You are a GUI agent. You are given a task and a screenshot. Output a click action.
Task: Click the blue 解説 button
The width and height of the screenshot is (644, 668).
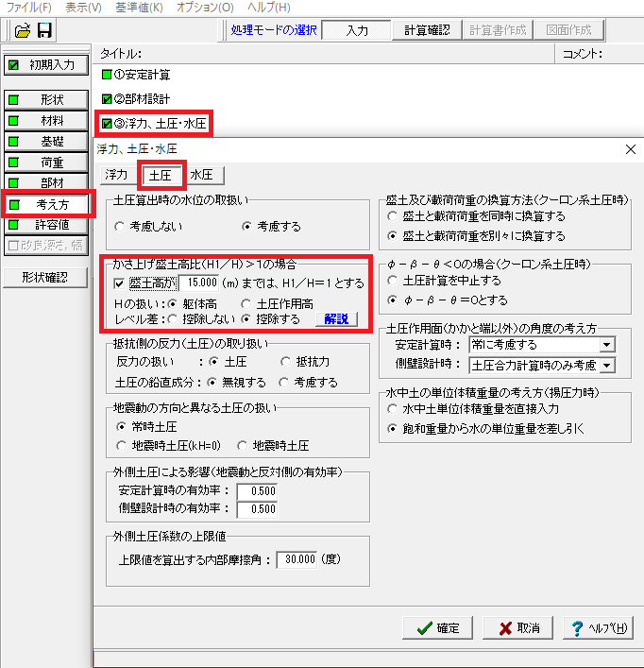[336, 319]
